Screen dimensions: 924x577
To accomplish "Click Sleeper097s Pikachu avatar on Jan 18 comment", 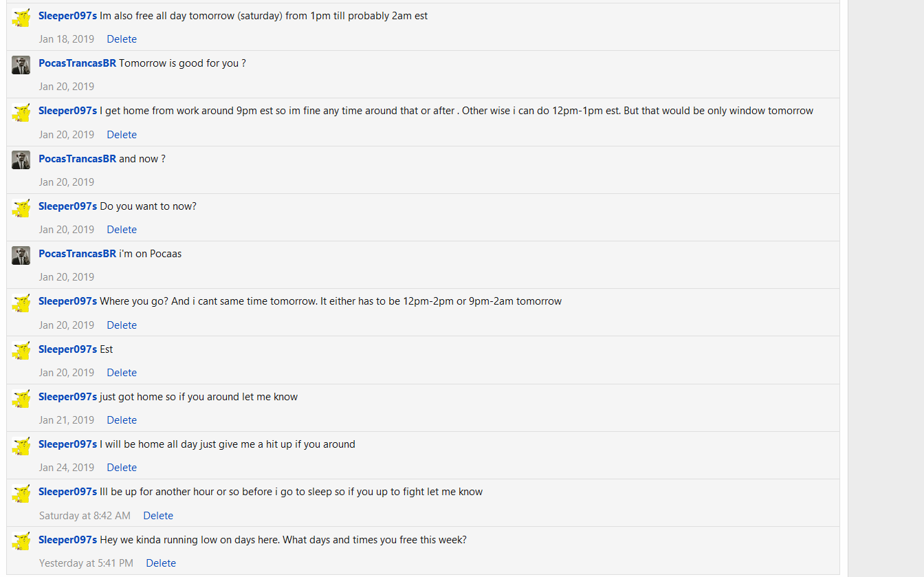I will point(21,17).
